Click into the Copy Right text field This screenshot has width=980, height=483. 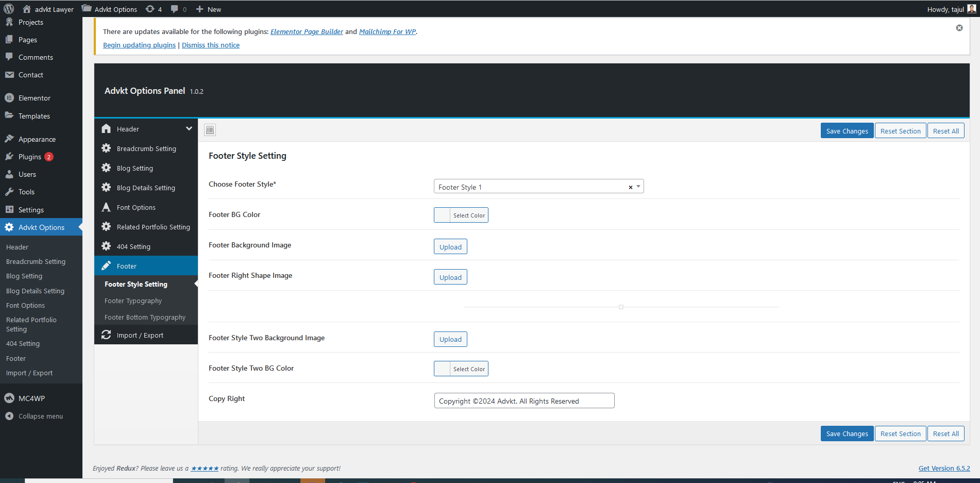524,401
